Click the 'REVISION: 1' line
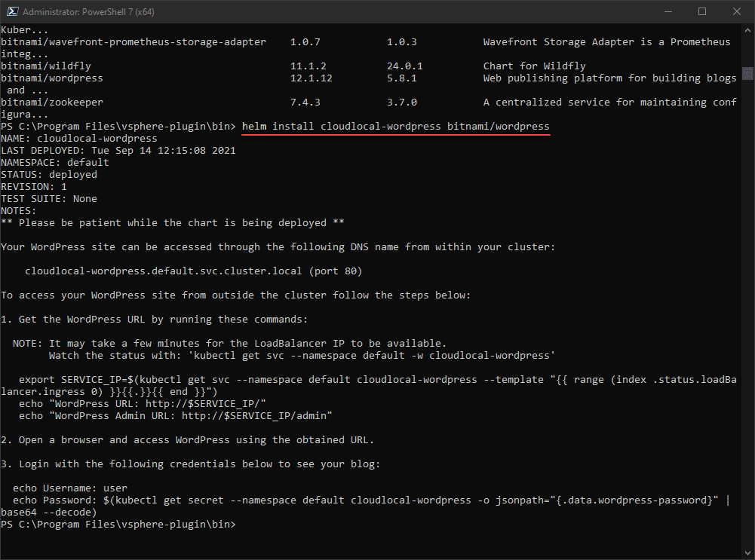 coord(34,187)
